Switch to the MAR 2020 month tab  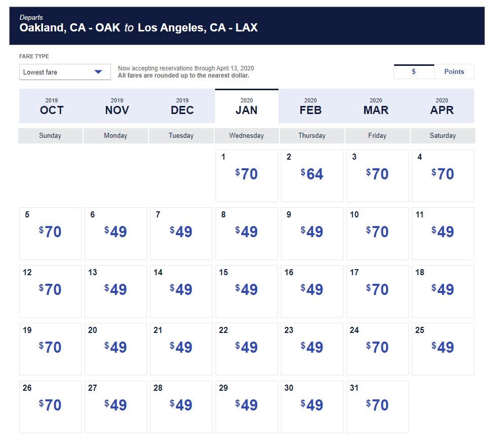coord(376,106)
